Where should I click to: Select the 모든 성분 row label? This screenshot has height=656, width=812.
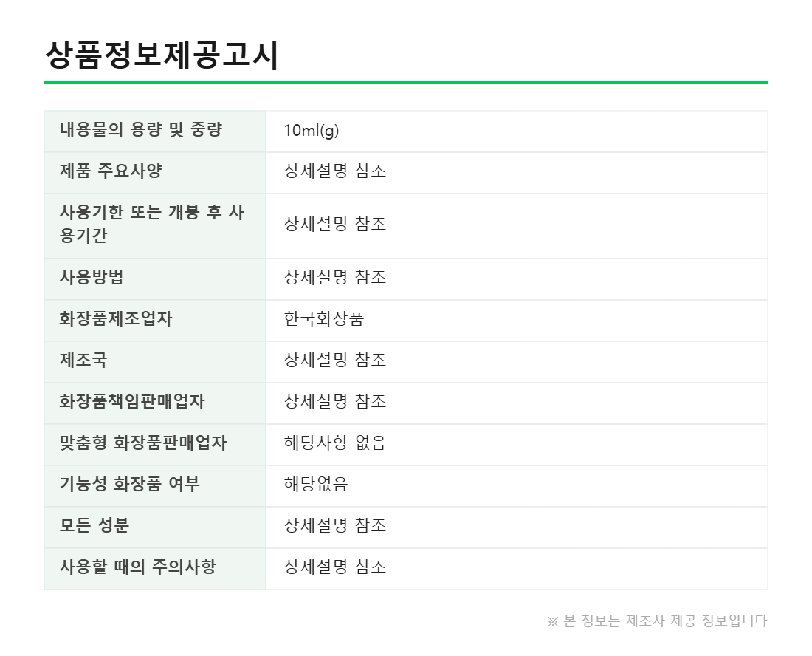(x=94, y=526)
